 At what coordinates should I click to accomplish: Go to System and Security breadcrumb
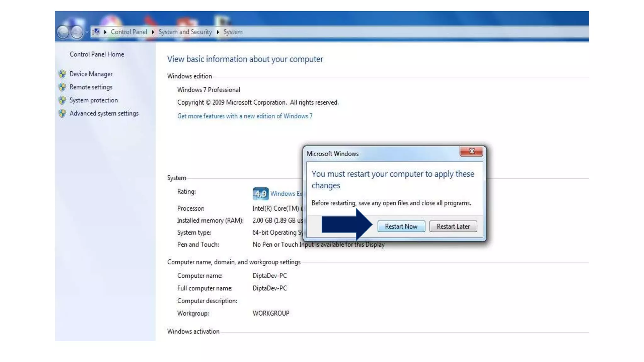click(x=185, y=32)
